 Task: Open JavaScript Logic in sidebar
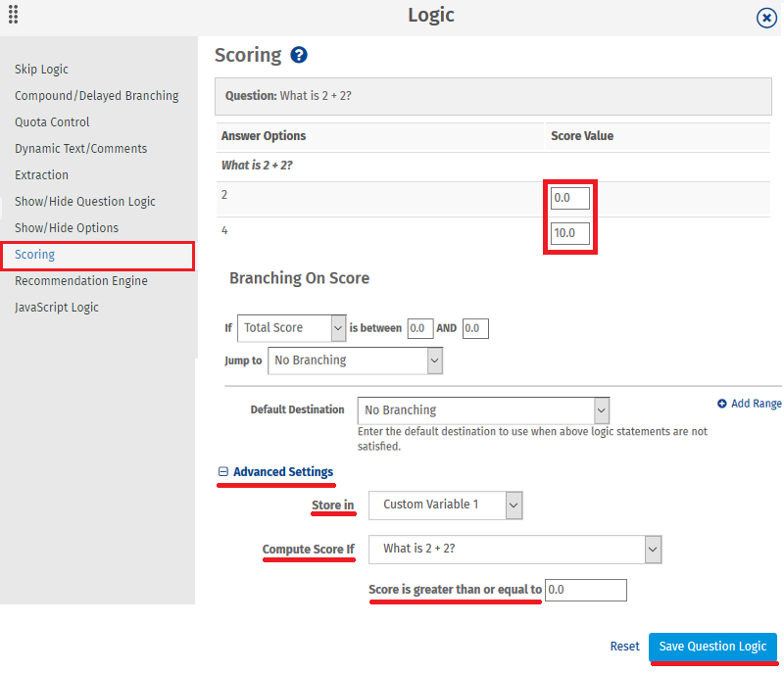[x=57, y=308]
